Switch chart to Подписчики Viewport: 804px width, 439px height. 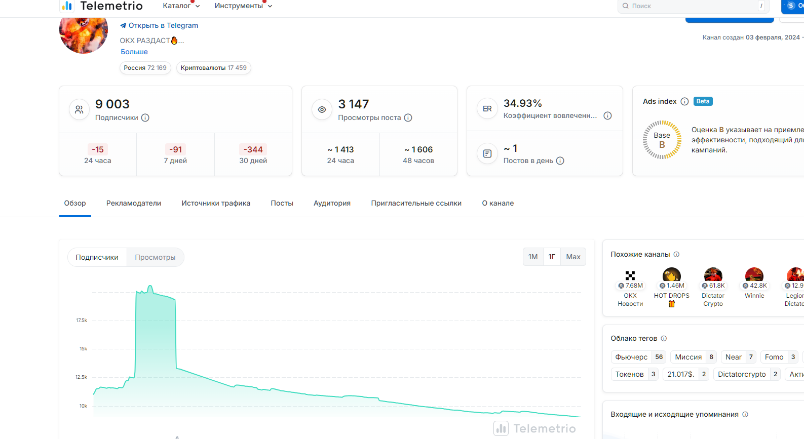97,257
